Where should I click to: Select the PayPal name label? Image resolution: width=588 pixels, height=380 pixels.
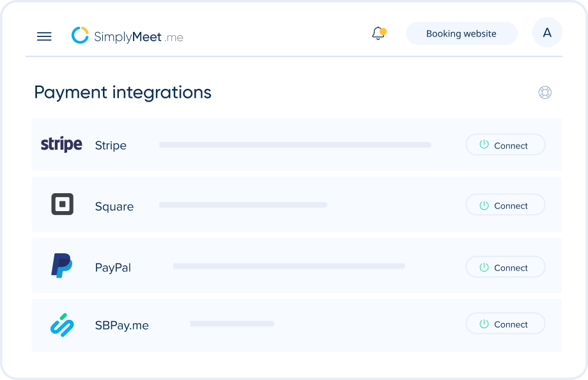113,267
